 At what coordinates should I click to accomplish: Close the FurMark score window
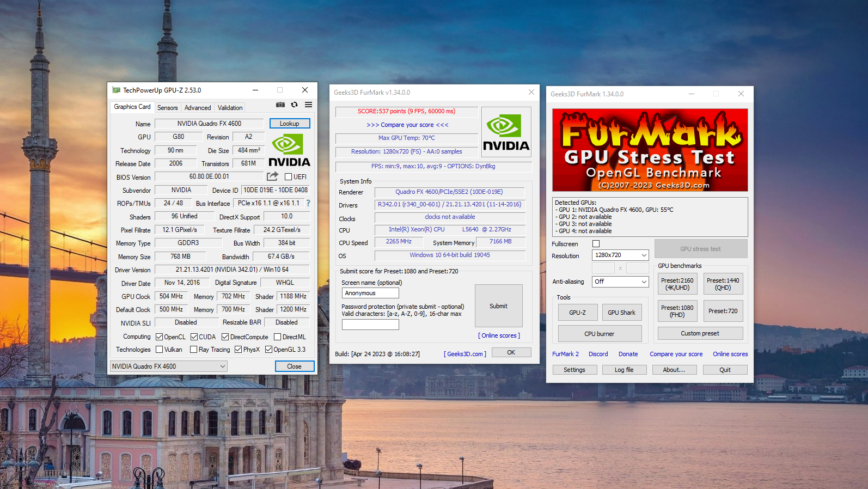[531, 92]
